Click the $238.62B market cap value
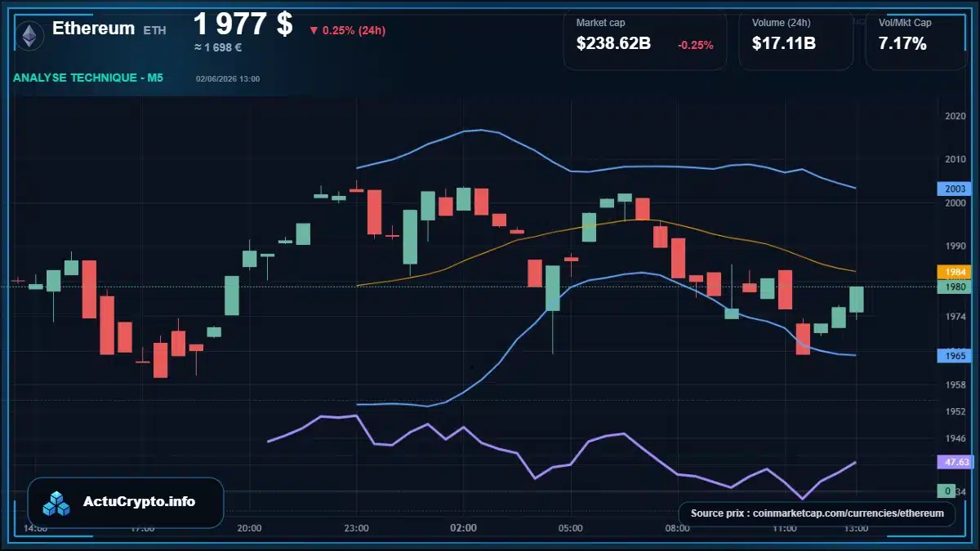 (x=613, y=44)
